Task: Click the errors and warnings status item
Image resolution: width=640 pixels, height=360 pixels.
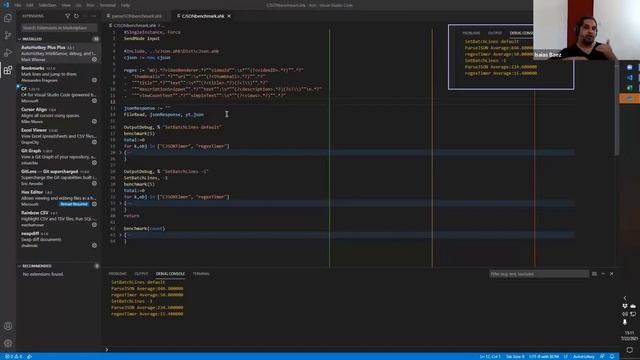Action: [x=14, y=356]
